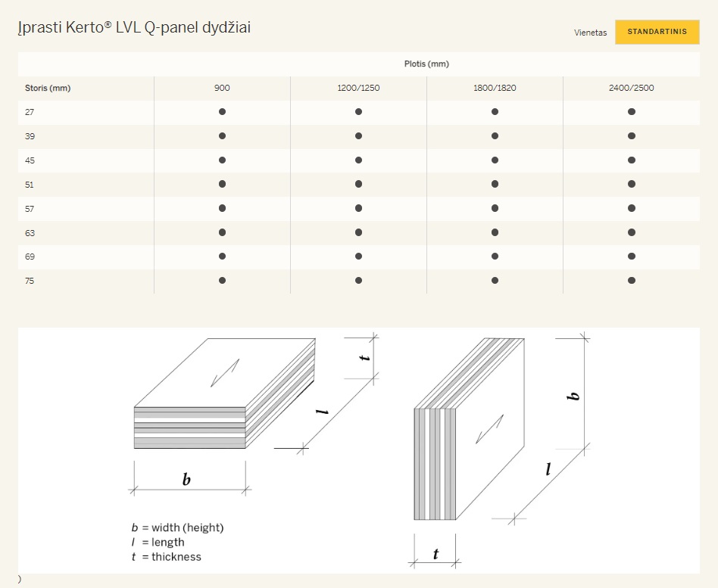This screenshot has height=588, width=718.
Task: Click the dot for thickness 57, width 900
Action: [222, 208]
